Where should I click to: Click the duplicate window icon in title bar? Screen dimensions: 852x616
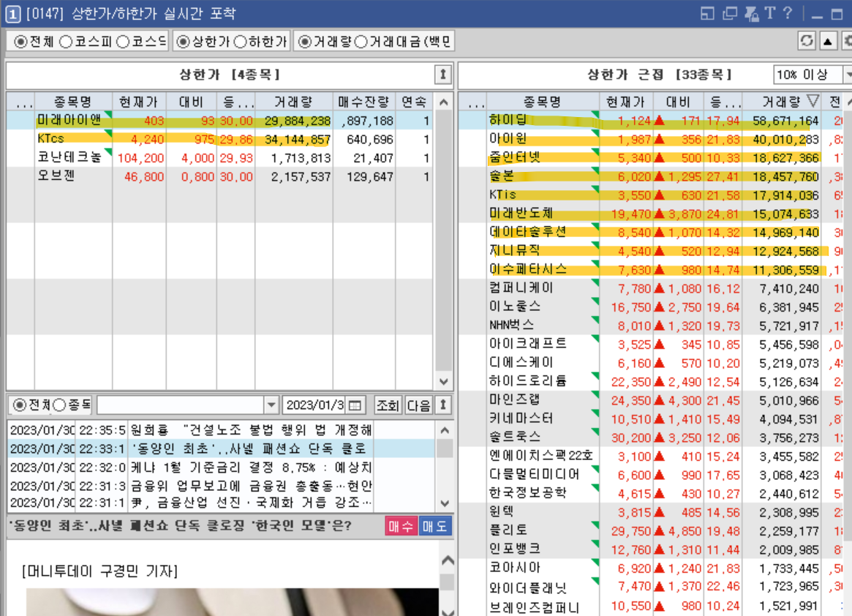click(729, 14)
